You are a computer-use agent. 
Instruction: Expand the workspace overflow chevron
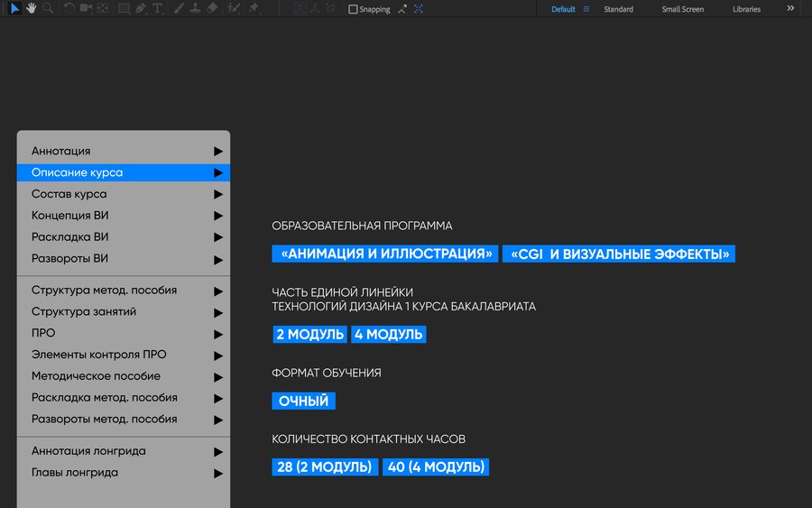coord(791,9)
